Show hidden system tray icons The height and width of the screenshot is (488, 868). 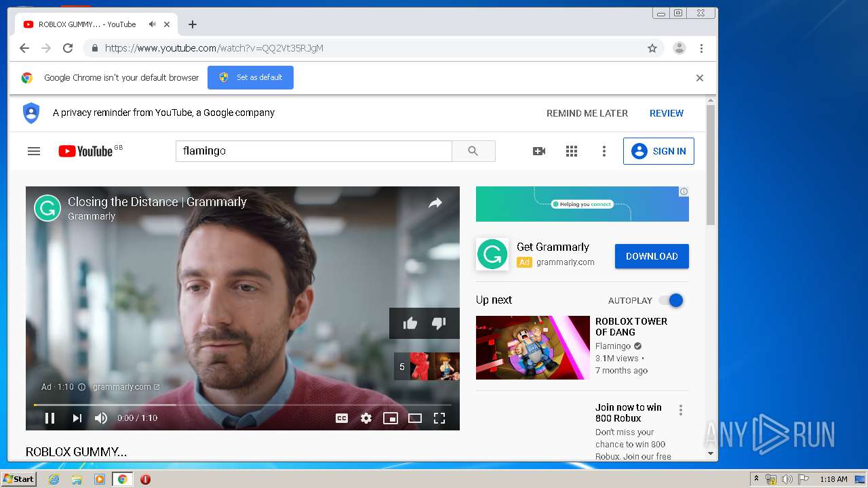click(756, 479)
